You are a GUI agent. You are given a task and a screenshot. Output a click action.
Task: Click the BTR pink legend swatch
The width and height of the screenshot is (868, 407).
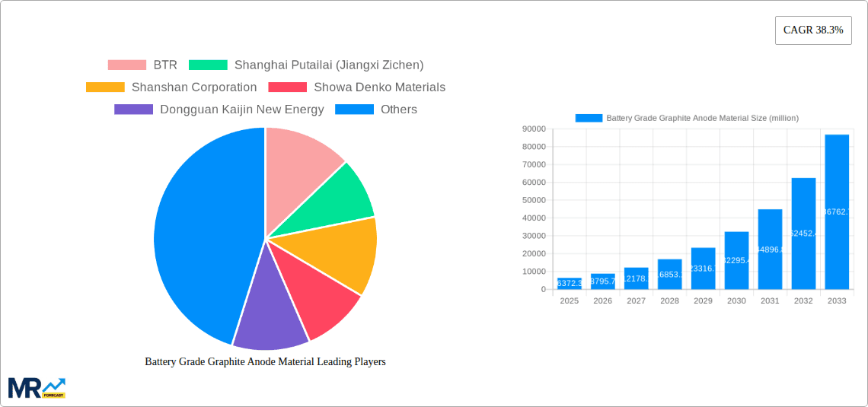(x=126, y=65)
